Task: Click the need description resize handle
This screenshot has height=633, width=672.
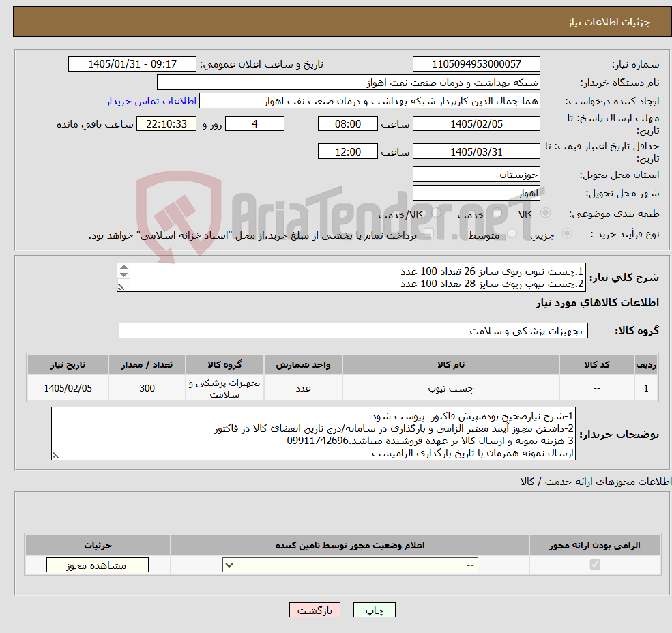Action: click(121, 287)
